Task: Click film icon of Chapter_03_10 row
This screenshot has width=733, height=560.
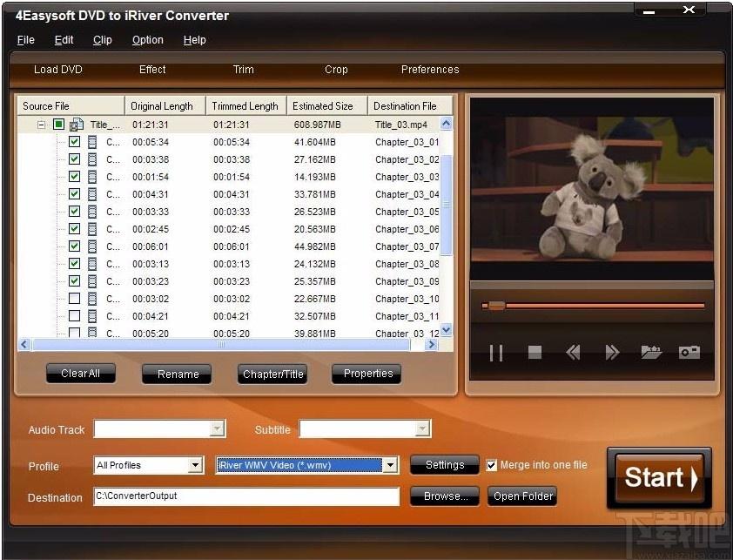Action: [x=92, y=299]
